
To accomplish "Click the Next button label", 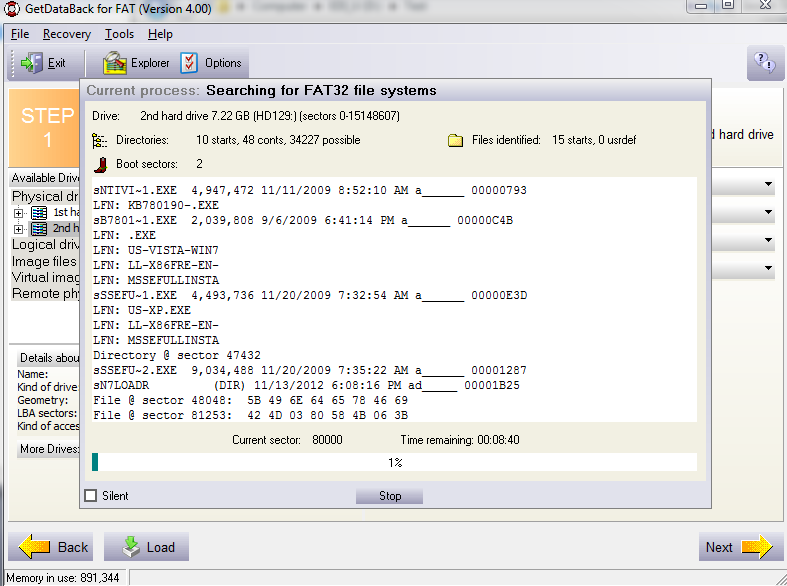I will 719,547.
